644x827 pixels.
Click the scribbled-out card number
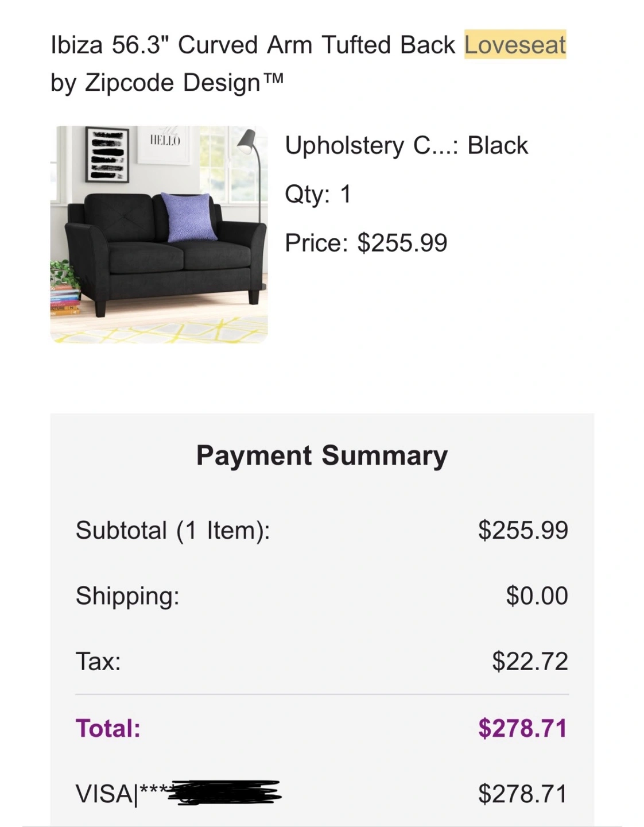pos(227,793)
